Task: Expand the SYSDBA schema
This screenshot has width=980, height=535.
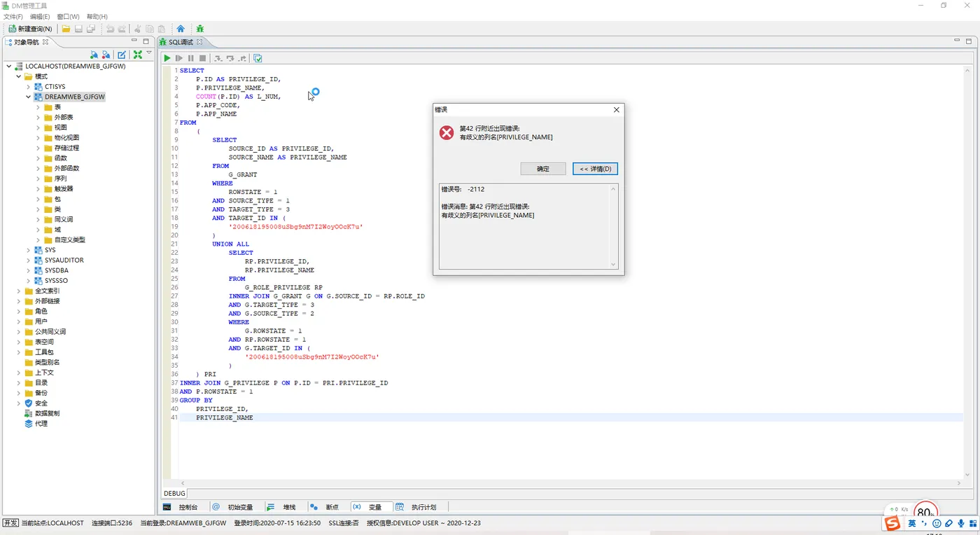Action: tap(28, 270)
